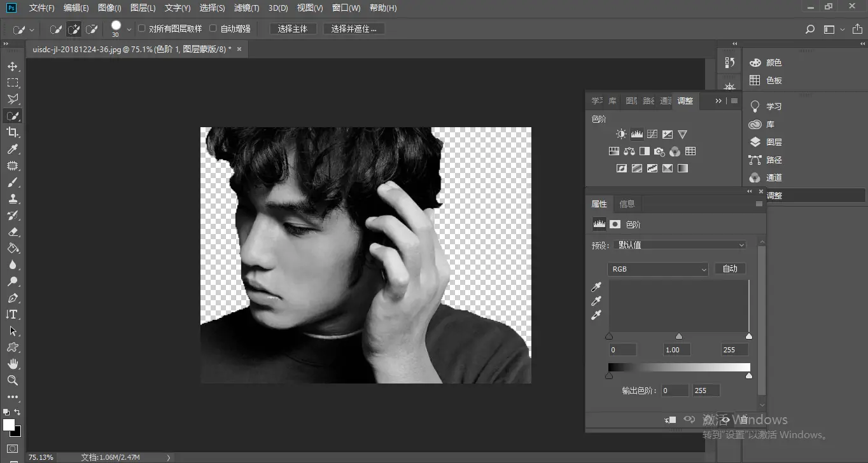The height and width of the screenshot is (463, 868).
Task: Add an Exposure adjustment layer
Action: click(668, 134)
